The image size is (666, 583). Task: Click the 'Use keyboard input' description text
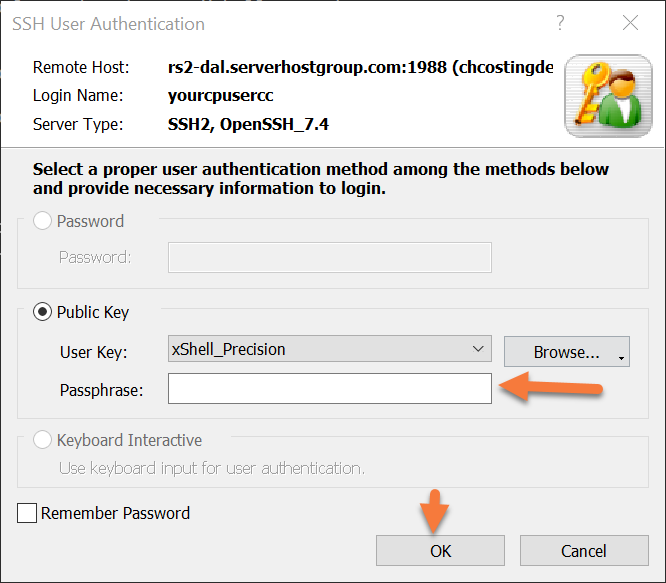pyautogui.click(x=211, y=468)
